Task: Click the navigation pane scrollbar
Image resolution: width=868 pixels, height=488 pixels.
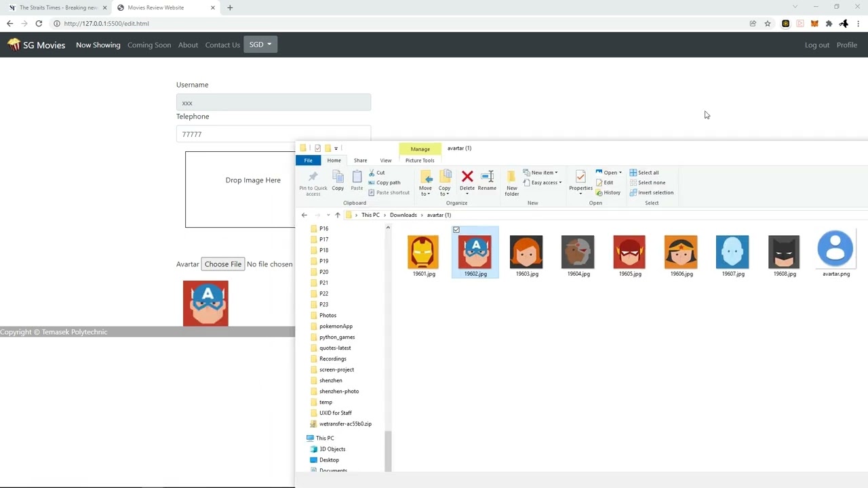Action: (x=388, y=451)
